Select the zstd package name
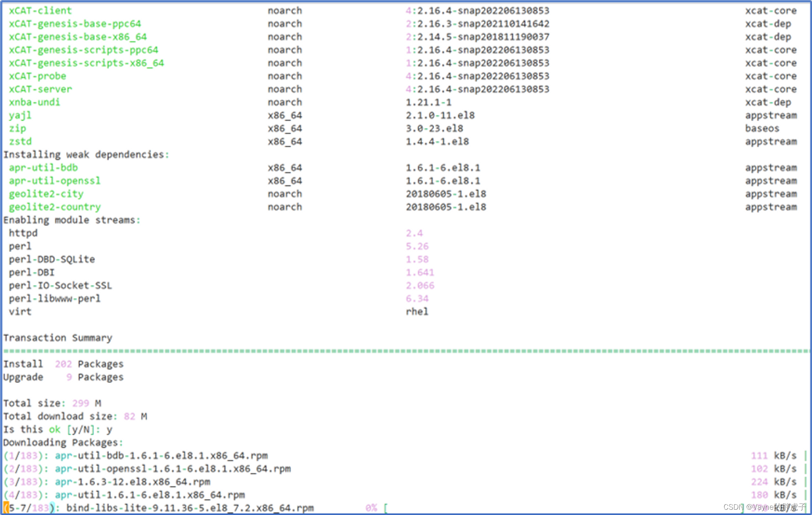 [20, 141]
